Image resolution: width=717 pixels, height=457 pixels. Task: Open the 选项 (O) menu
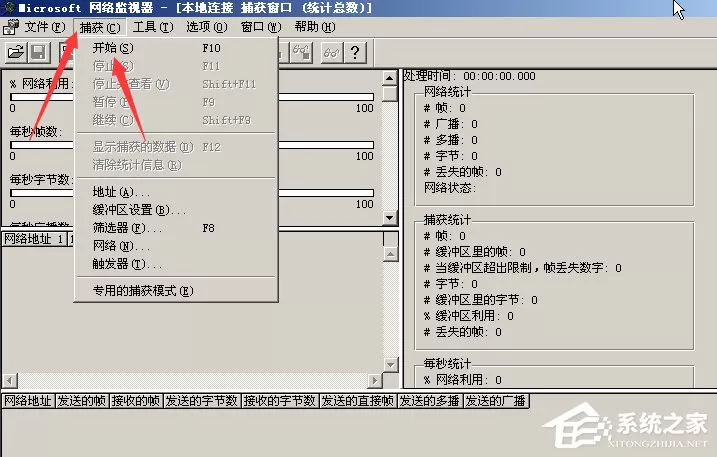tap(207, 27)
